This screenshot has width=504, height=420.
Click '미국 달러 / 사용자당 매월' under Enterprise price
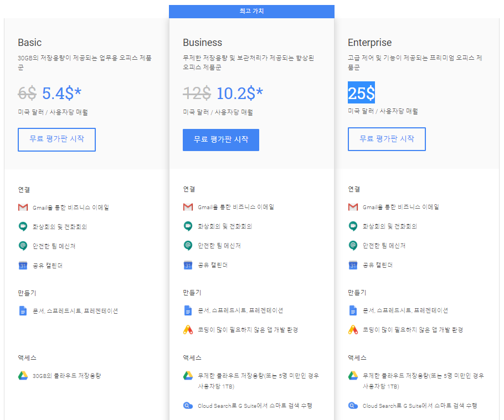tap(383, 111)
